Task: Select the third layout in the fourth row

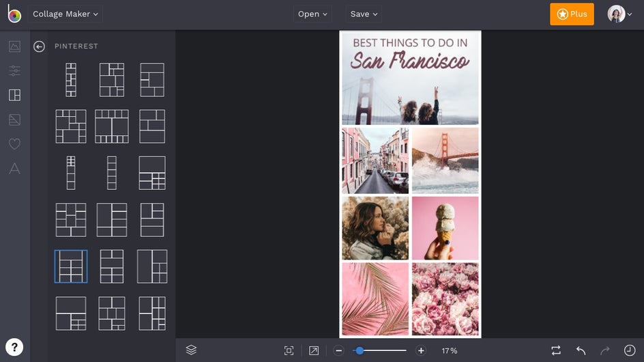Action: point(152,220)
